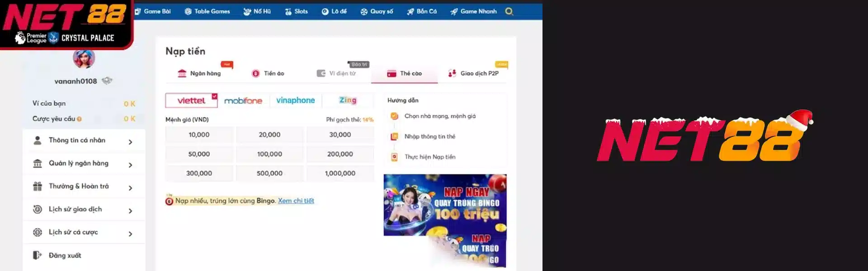Click the diamond VIP badge icon
Image resolution: width=868 pixels, height=271 pixels.
click(107, 81)
